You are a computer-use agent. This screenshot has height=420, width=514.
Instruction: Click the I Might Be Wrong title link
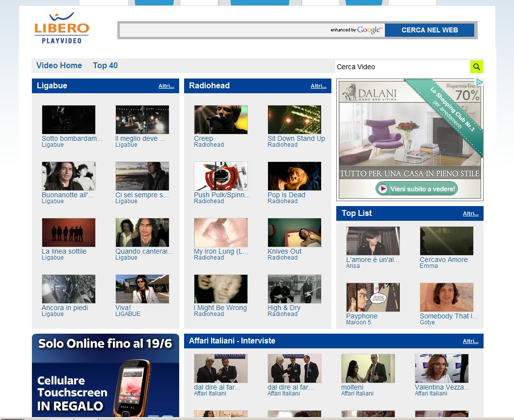pos(220,308)
